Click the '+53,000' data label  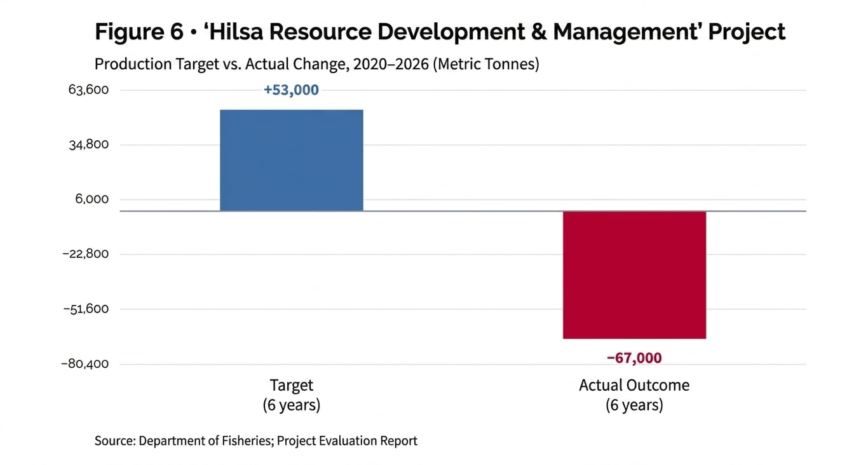pos(292,90)
